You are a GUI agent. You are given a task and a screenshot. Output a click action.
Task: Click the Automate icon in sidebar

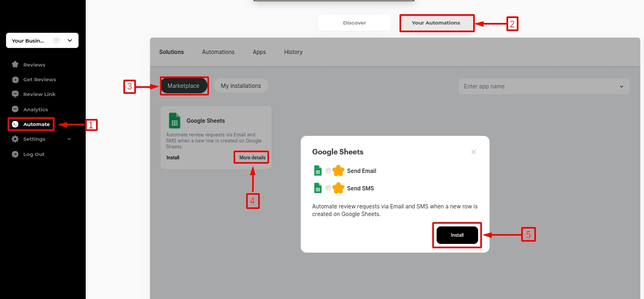15,124
